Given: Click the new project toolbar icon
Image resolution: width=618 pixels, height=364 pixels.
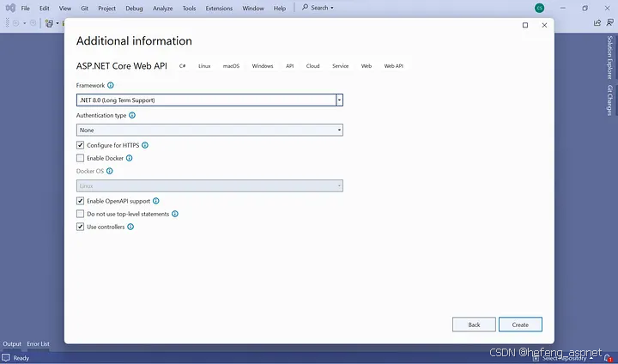Looking at the screenshot, I should point(49,24).
